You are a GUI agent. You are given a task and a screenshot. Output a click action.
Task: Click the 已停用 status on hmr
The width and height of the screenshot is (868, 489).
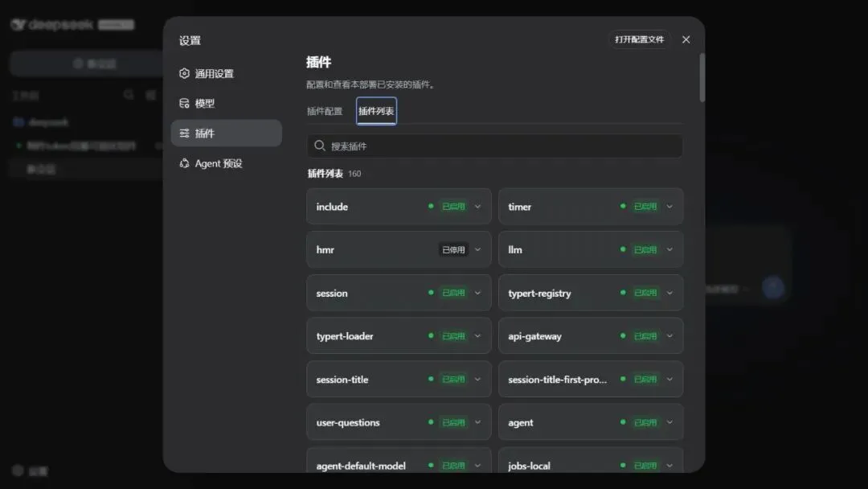[x=453, y=250]
